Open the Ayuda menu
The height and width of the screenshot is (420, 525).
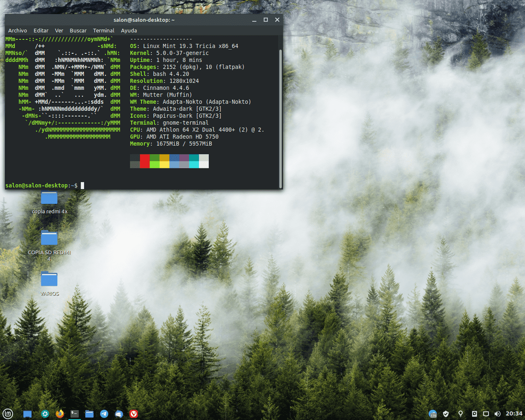(x=129, y=31)
